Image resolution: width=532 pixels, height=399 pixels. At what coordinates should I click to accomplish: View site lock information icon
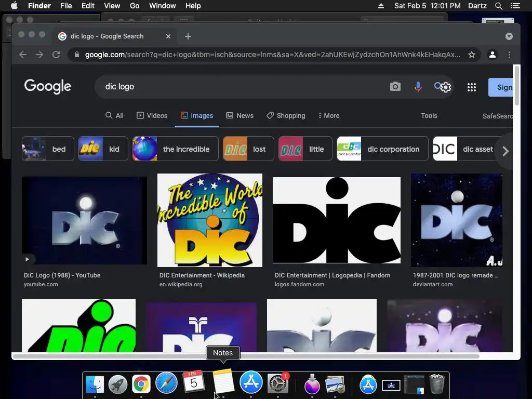pos(77,55)
